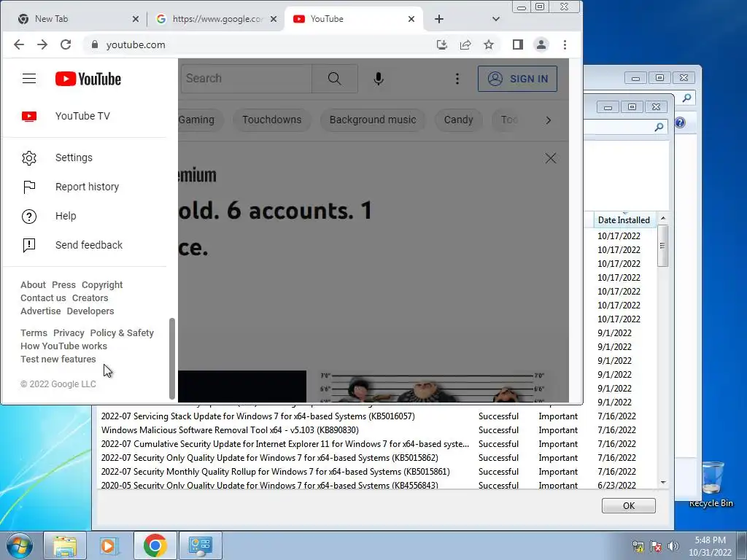
Task: Collapse the YouTube hamburger menu
Action: pyautogui.click(x=29, y=79)
